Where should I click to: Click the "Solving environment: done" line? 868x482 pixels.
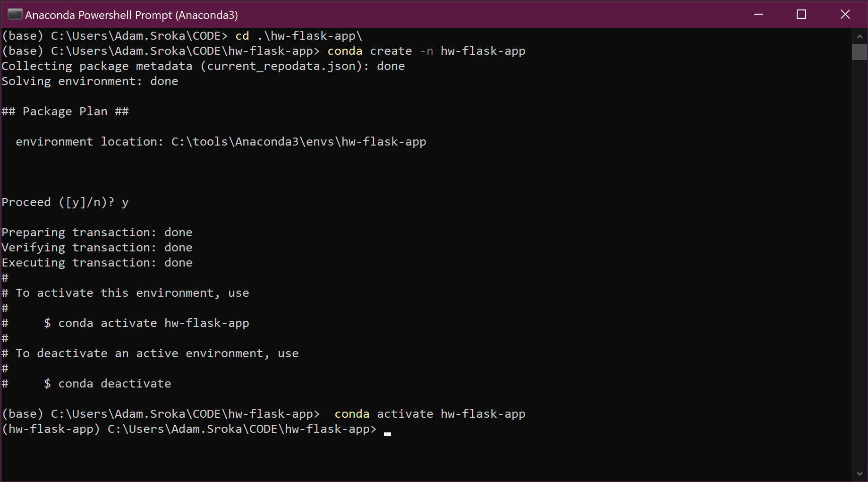point(90,81)
